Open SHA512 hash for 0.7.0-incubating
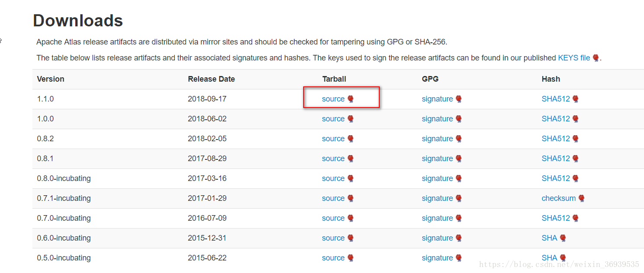Image resolution: width=644 pixels, height=273 pixels. click(556, 218)
